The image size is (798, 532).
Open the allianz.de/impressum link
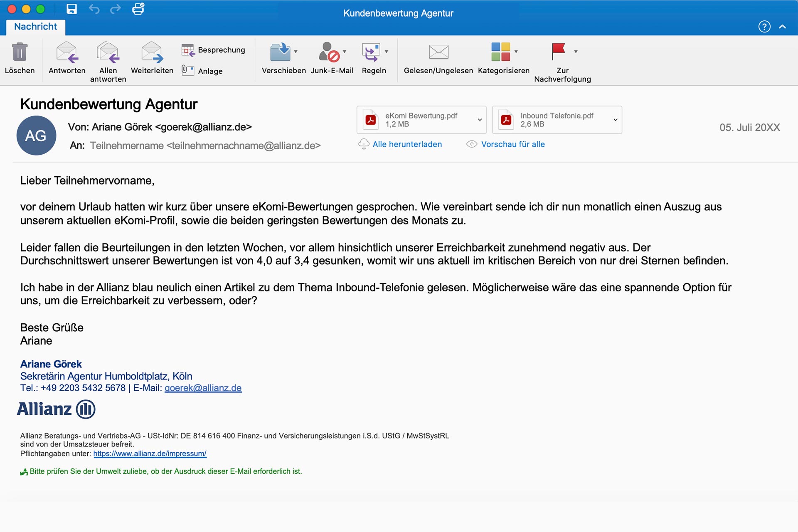pyautogui.click(x=150, y=453)
